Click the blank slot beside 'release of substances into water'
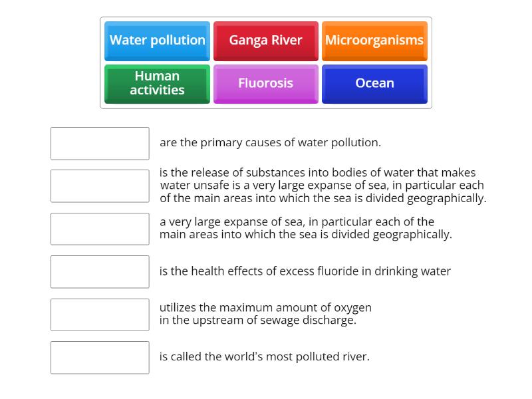 pyautogui.click(x=100, y=186)
